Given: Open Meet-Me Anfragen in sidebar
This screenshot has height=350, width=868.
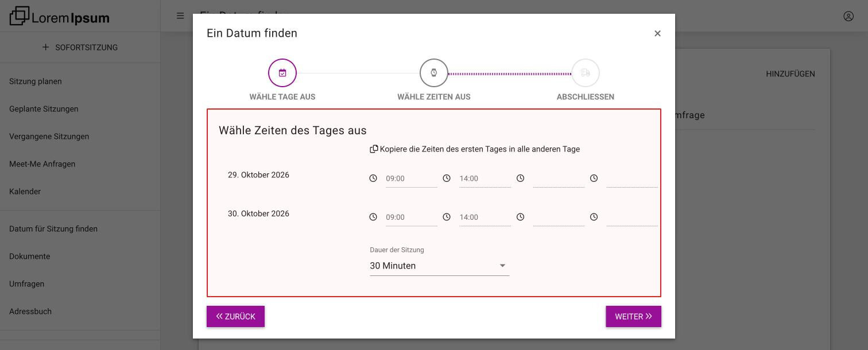Looking at the screenshot, I should pyautogui.click(x=42, y=164).
